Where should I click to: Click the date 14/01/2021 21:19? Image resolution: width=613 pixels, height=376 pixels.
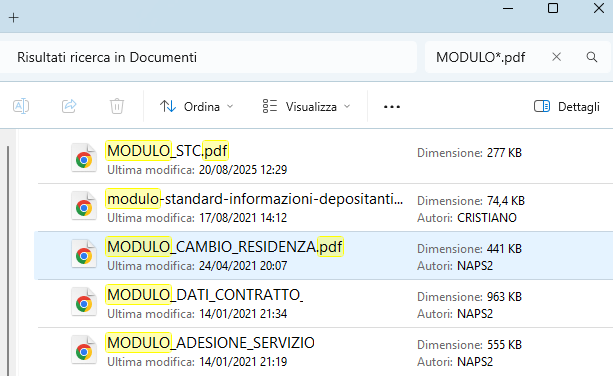coord(243,362)
